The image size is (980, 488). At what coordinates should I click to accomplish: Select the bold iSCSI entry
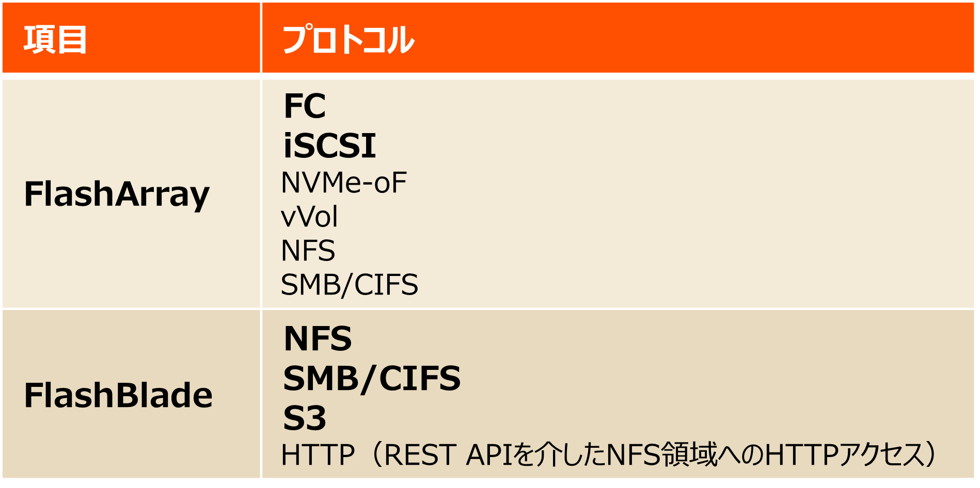click(x=329, y=145)
